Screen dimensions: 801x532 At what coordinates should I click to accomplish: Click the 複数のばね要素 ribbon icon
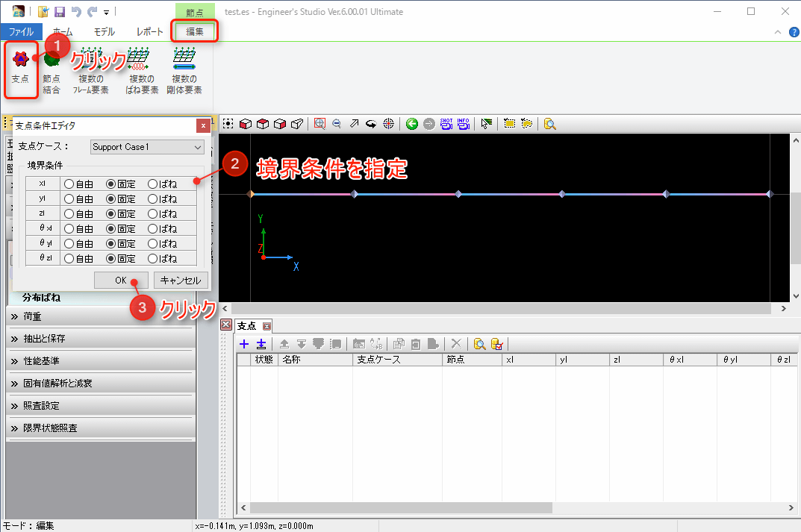141,71
